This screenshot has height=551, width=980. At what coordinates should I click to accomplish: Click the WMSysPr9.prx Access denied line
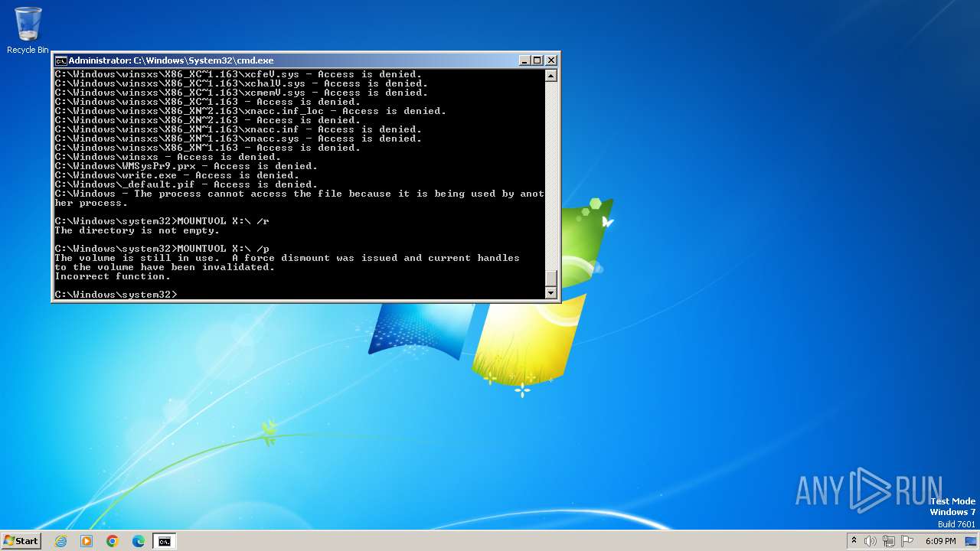pos(186,166)
